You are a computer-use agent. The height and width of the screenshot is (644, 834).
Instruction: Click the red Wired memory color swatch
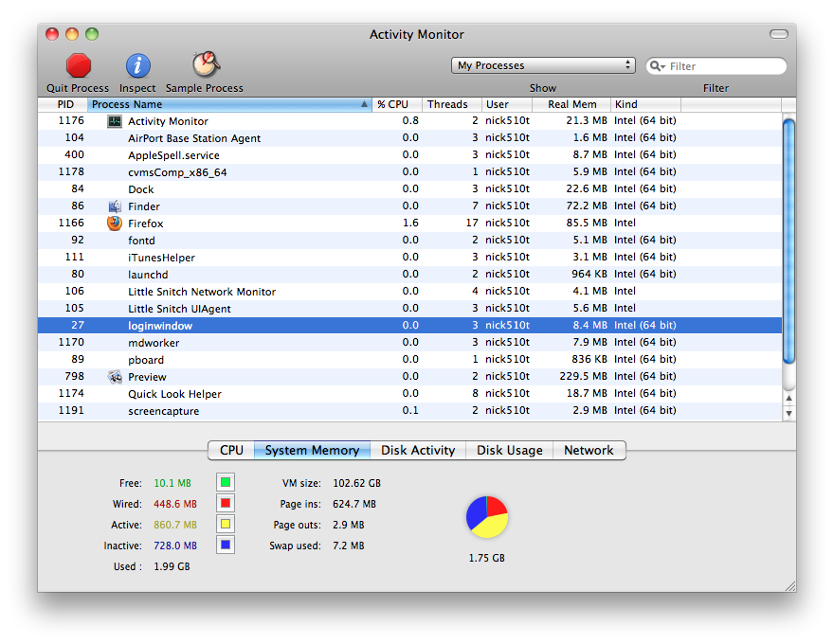[226, 503]
